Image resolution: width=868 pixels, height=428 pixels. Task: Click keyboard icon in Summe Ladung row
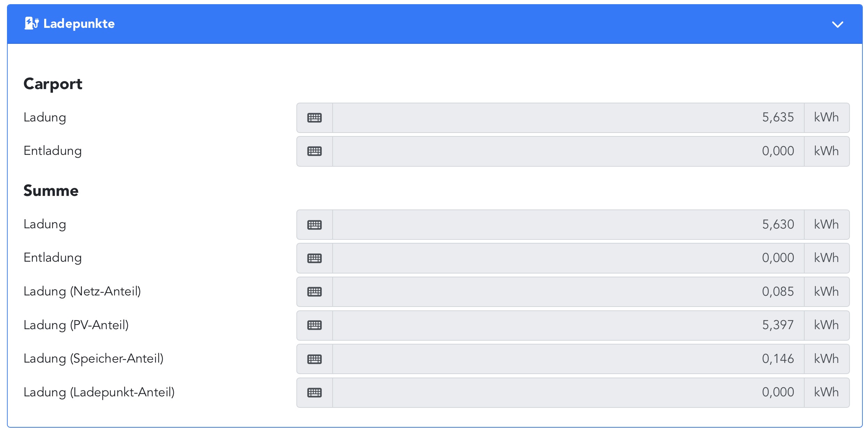pos(314,225)
